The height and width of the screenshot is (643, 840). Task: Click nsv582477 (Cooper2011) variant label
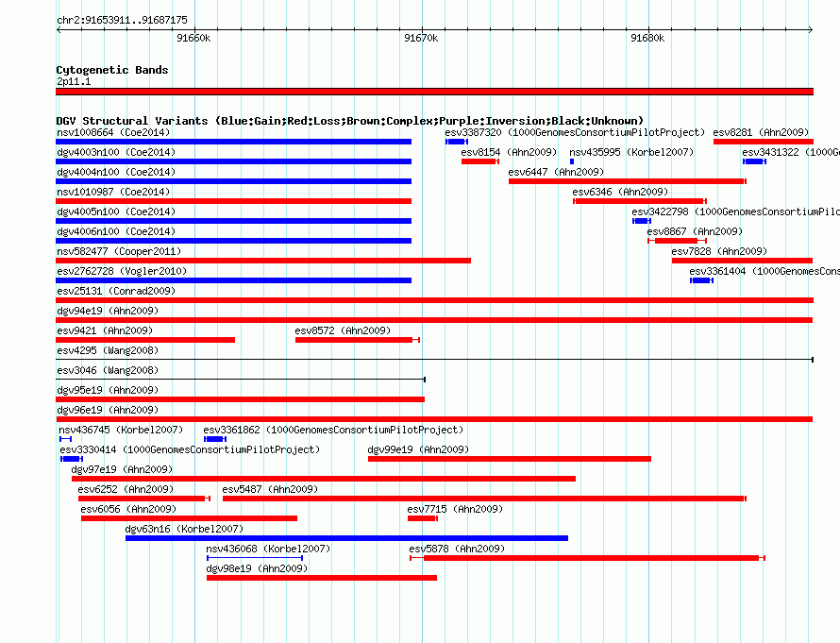119,251
